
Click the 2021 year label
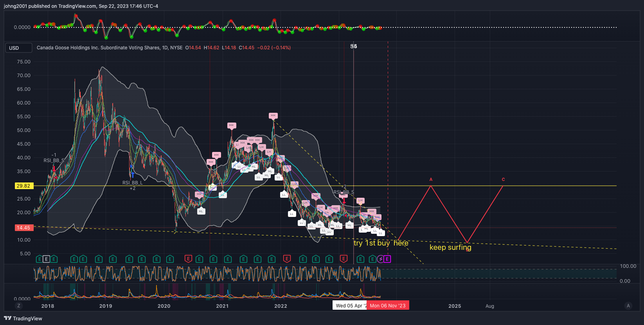(222, 306)
